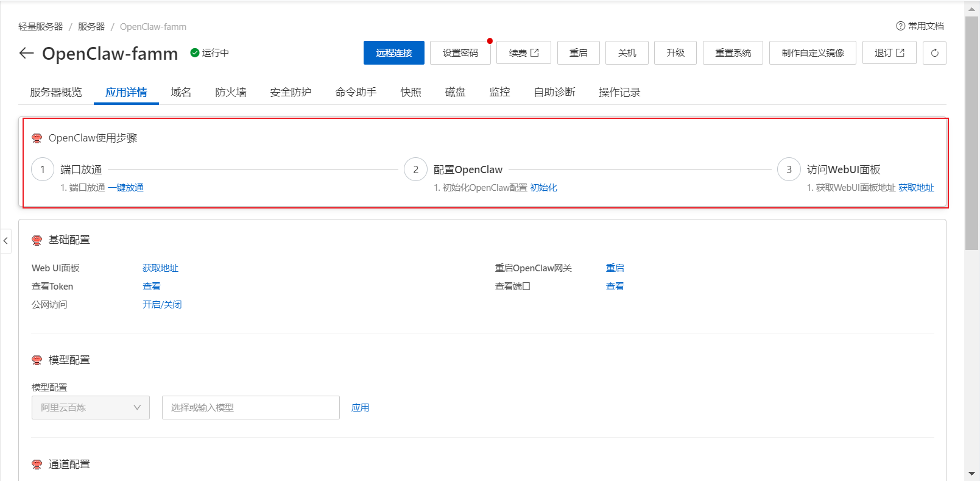Click the back arrow beside OpenClaw-famm
Viewport: 980px width, 481px height.
coord(26,53)
